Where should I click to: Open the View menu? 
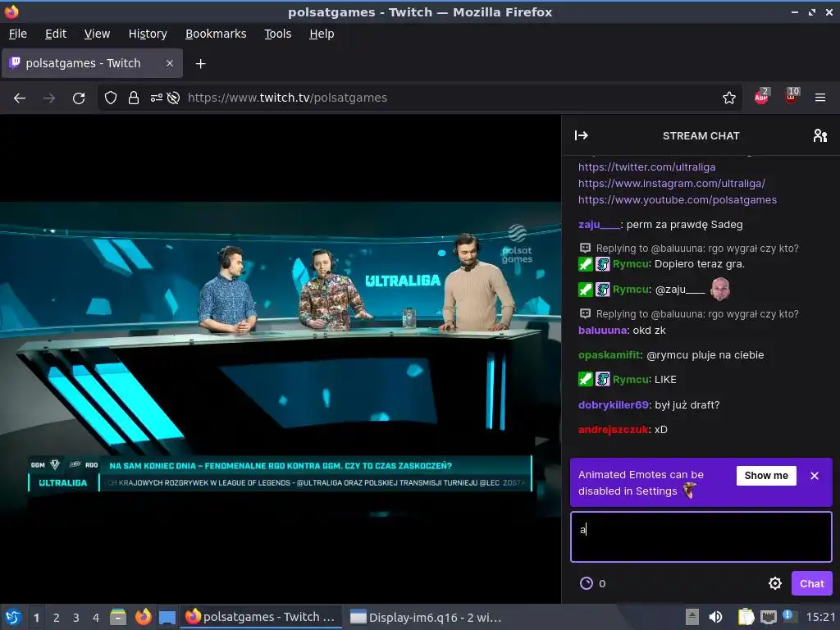point(97,34)
